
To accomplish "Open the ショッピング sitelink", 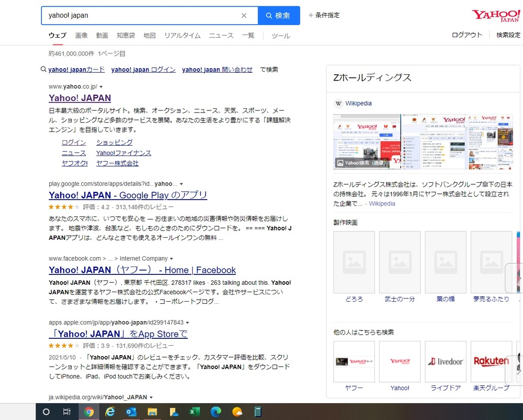I will pos(115,142).
